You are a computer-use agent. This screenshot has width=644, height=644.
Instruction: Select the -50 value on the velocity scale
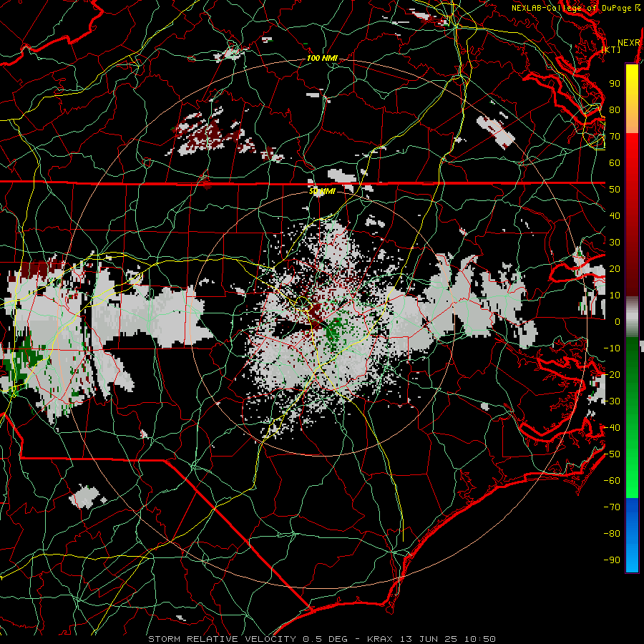click(612, 454)
